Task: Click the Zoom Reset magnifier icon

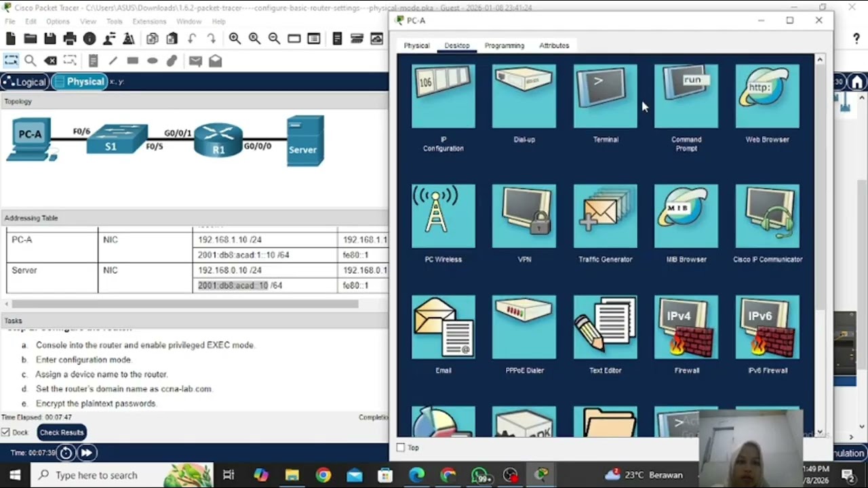Action: point(254,39)
